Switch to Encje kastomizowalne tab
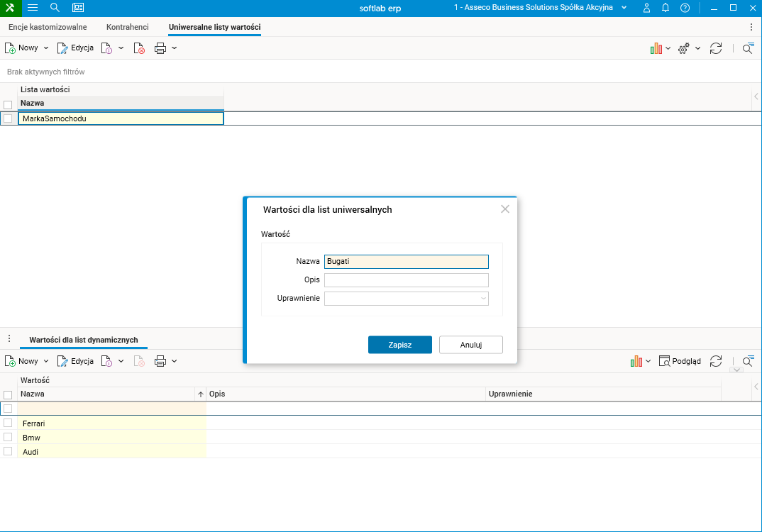 [48, 27]
